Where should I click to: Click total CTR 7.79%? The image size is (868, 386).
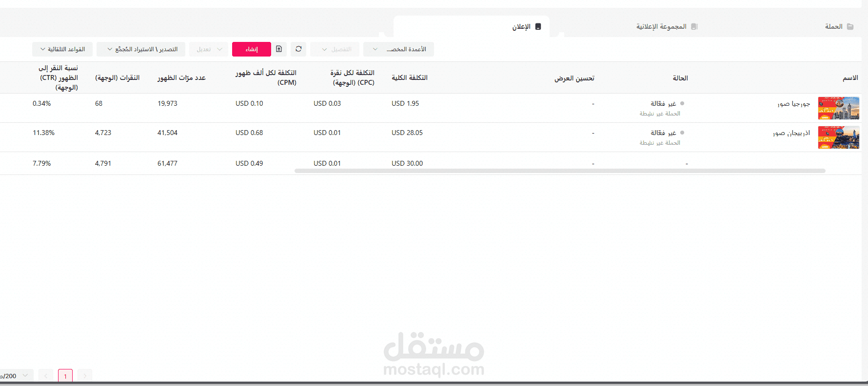click(41, 163)
